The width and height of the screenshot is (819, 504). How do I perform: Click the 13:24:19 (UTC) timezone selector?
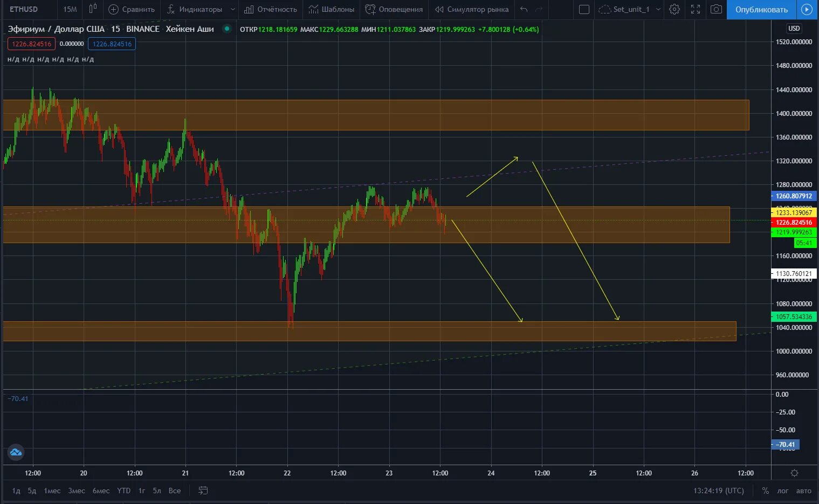click(x=719, y=491)
